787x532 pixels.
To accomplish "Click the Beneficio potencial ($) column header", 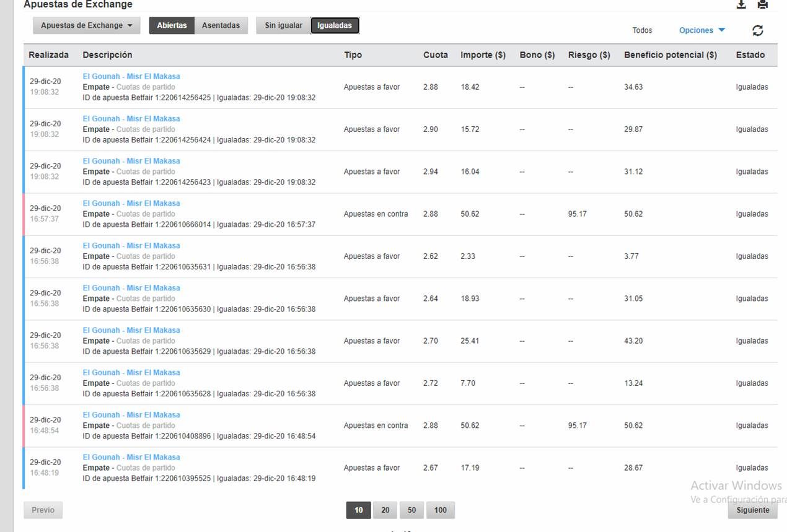I will [x=670, y=55].
